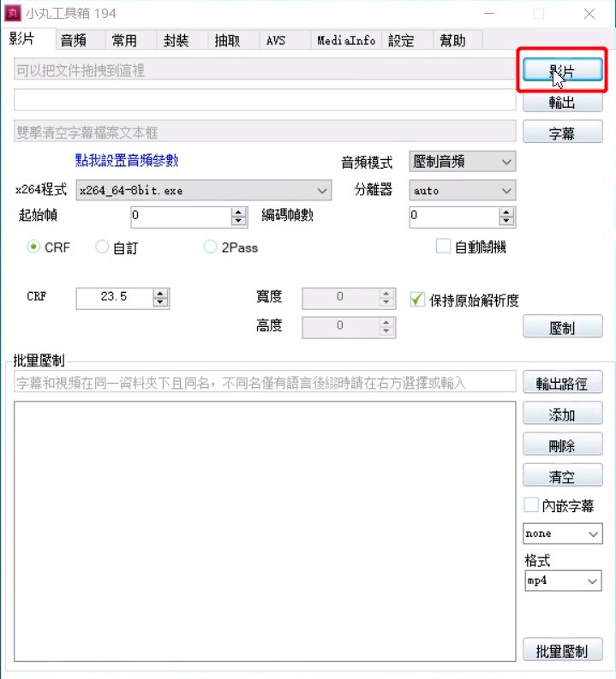This screenshot has width=616, height=679.
Task: Open the 幫助 tab
Action: tap(458, 40)
